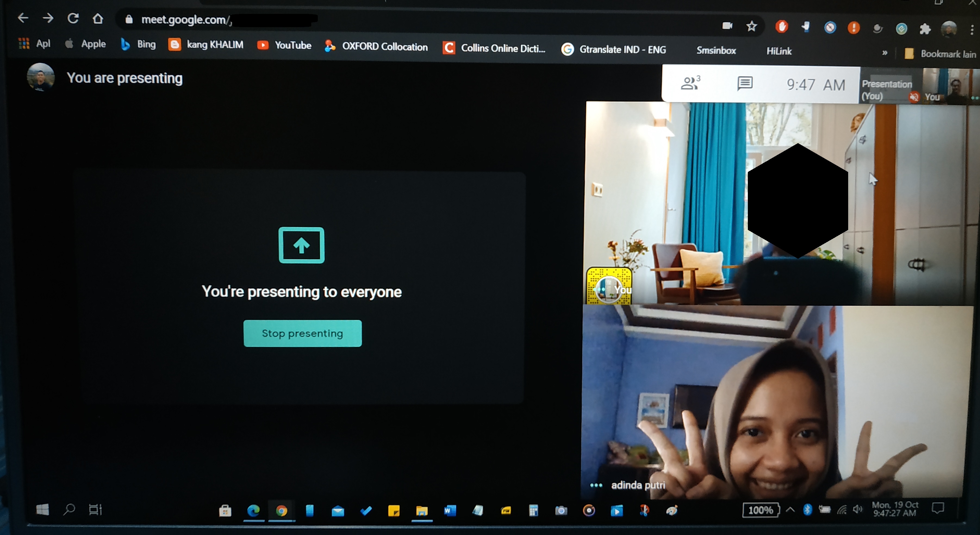Open the meeting chat icon
Viewport: 980px width, 535px height.
(x=745, y=83)
